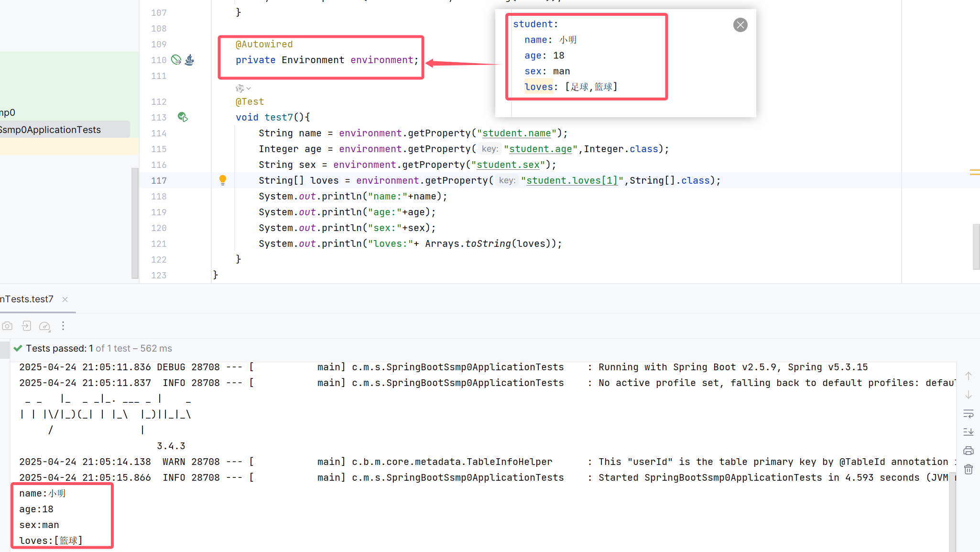Screen dimensions: 980x552
Task: Close the student YAML popup
Action: 740,25
